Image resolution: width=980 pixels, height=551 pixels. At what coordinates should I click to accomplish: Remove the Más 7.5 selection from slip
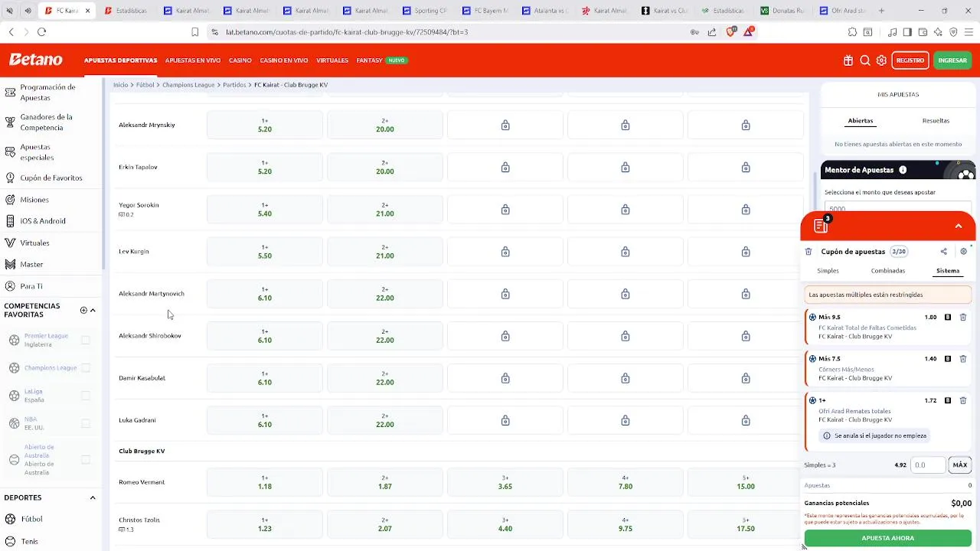tap(963, 359)
